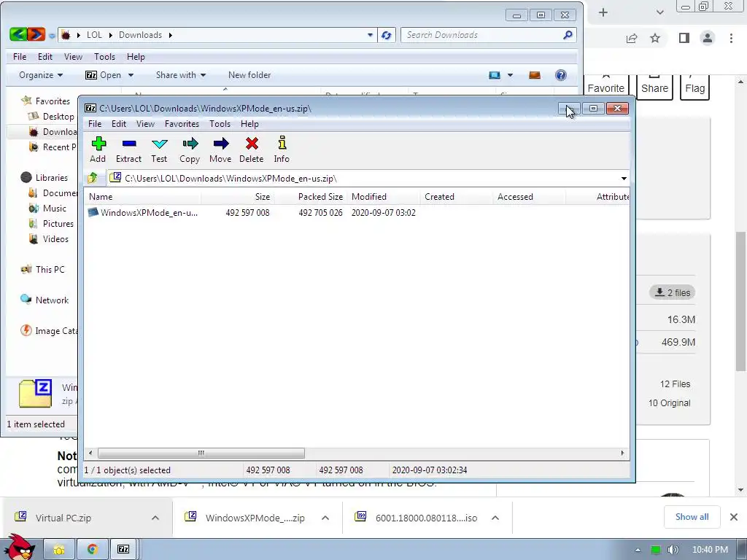This screenshot has width=747, height=560.
Task: Open the Favorites menu in 7-Zip
Action: [x=182, y=124]
